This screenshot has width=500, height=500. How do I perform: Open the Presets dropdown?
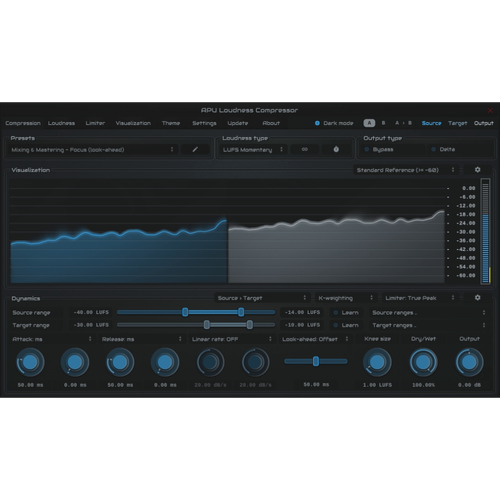tap(92, 150)
